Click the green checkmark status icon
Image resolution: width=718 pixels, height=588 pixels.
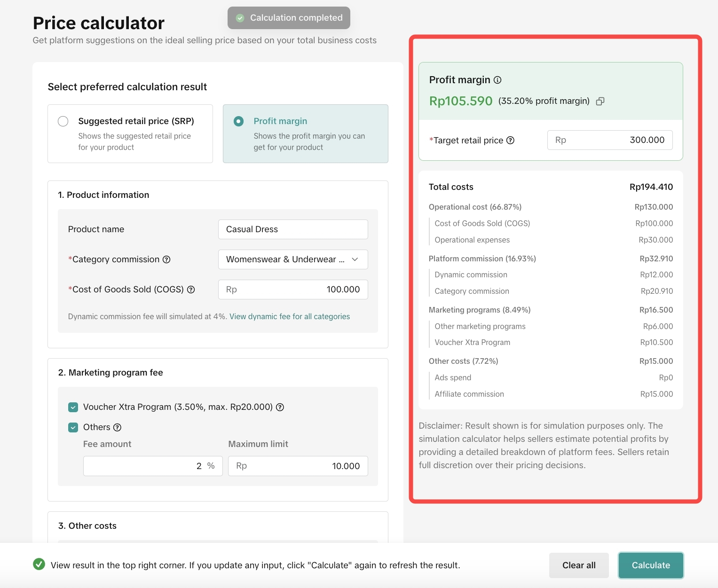pos(39,564)
